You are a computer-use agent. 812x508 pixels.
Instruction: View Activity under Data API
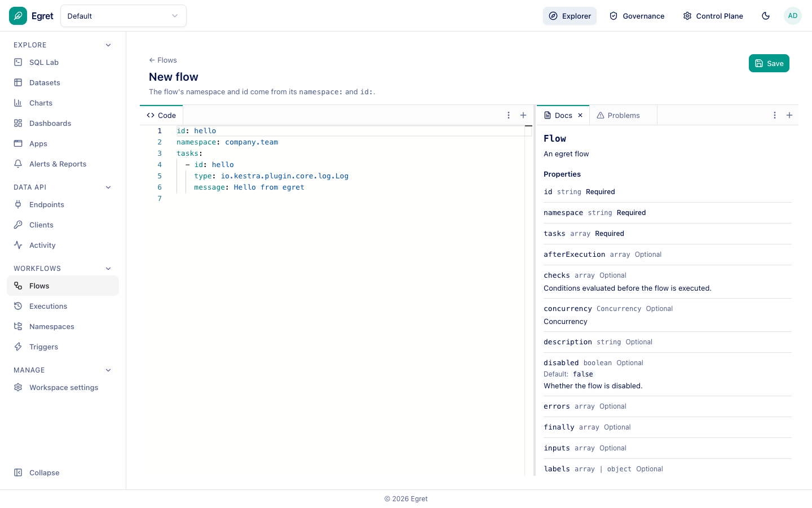pos(63,246)
